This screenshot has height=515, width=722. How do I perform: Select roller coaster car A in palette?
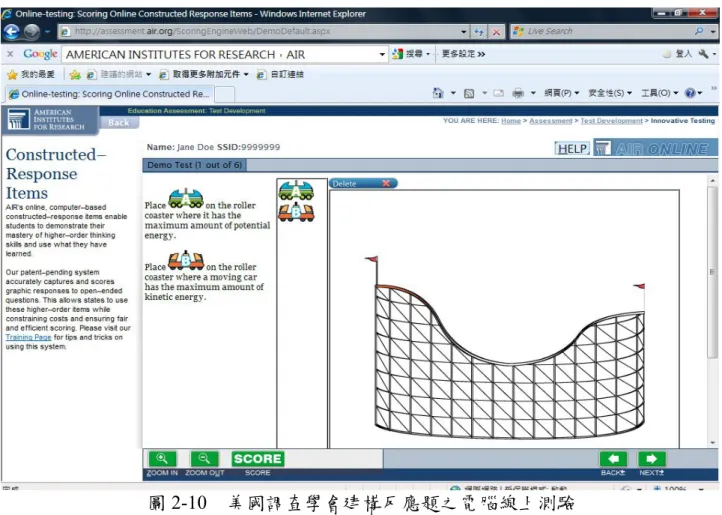[296, 190]
